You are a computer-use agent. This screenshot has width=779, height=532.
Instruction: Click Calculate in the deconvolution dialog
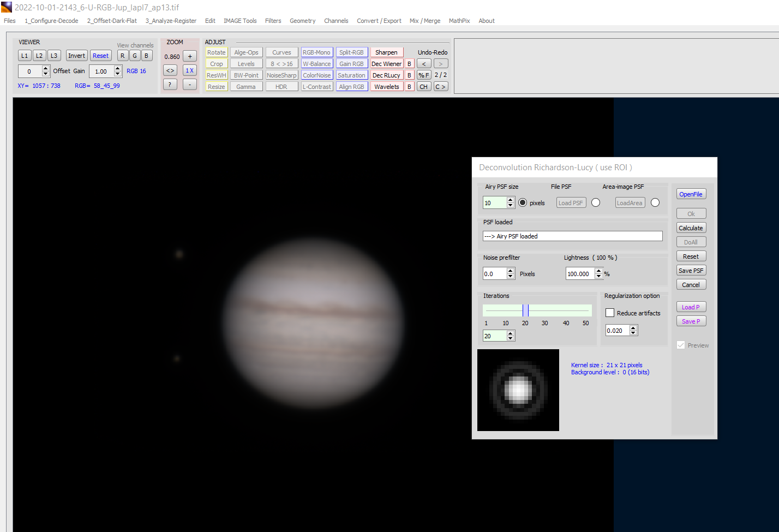pos(691,228)
